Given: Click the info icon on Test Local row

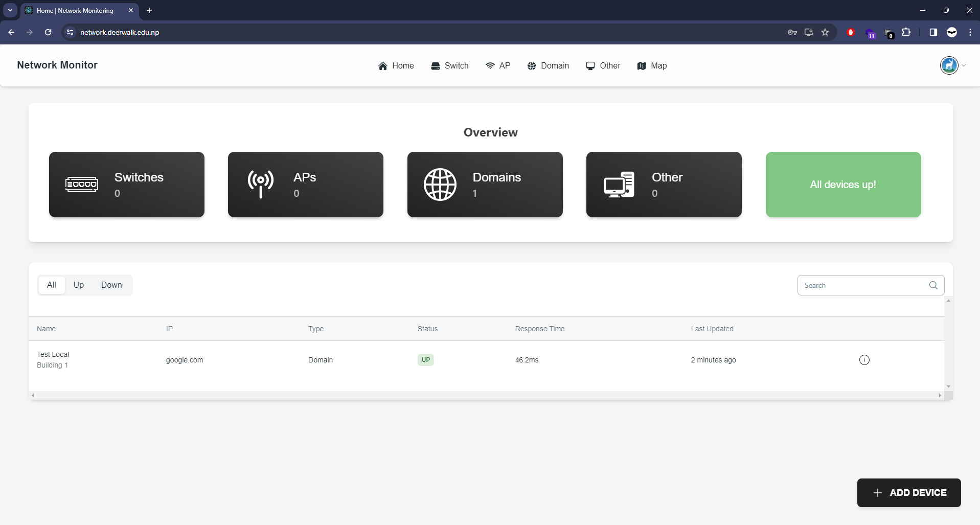Looking at the screenshot, I should [x=864, y=359].
